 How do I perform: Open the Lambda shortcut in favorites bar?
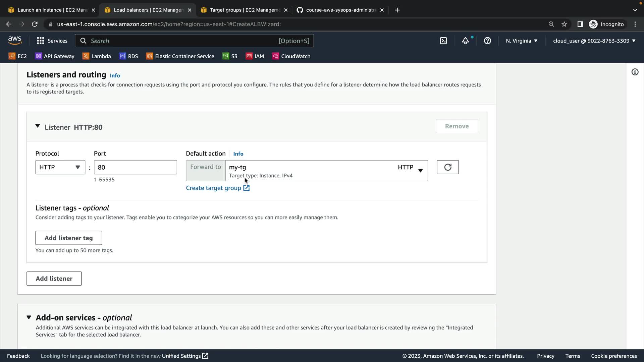click(x=97, y=56)
